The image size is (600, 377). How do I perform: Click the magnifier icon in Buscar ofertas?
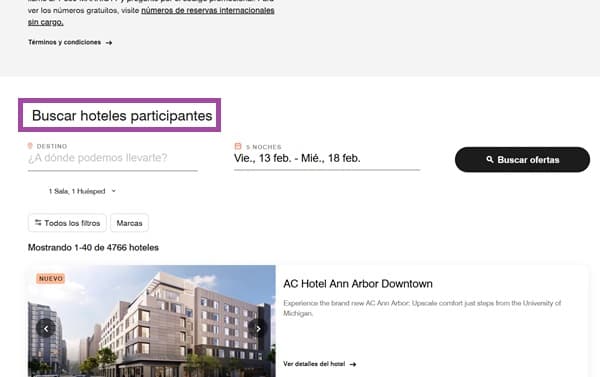coord(489,159)
